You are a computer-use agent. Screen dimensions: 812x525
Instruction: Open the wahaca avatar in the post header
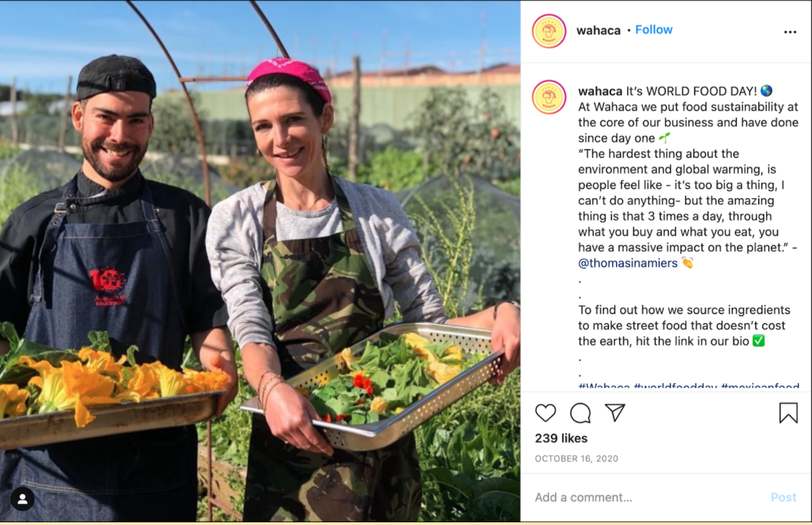tap(549, 31)
